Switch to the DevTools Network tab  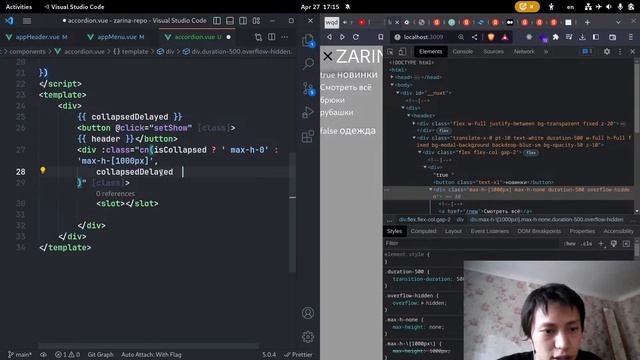point(524,51)
